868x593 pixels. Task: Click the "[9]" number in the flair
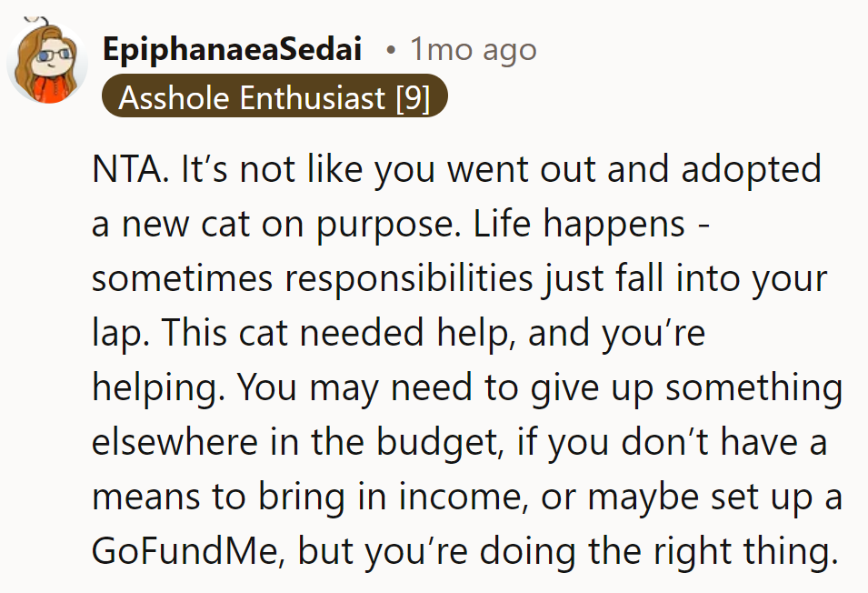coord(413,98)
